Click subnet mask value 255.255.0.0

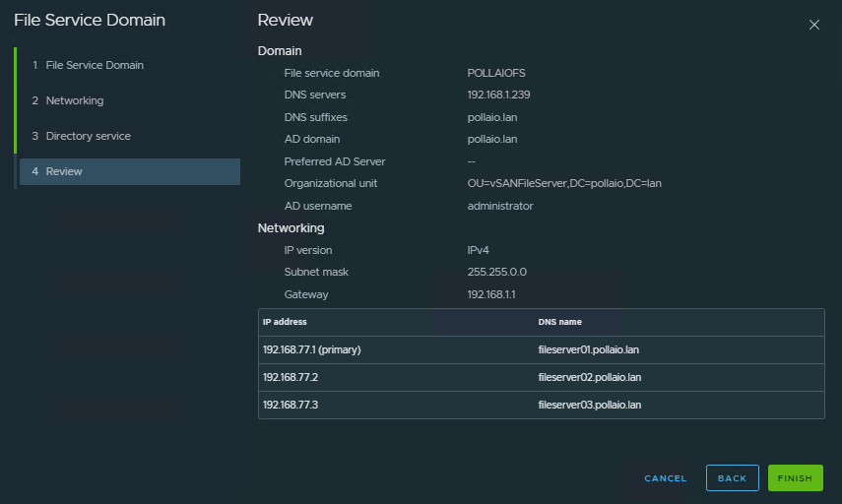[496, 272]
